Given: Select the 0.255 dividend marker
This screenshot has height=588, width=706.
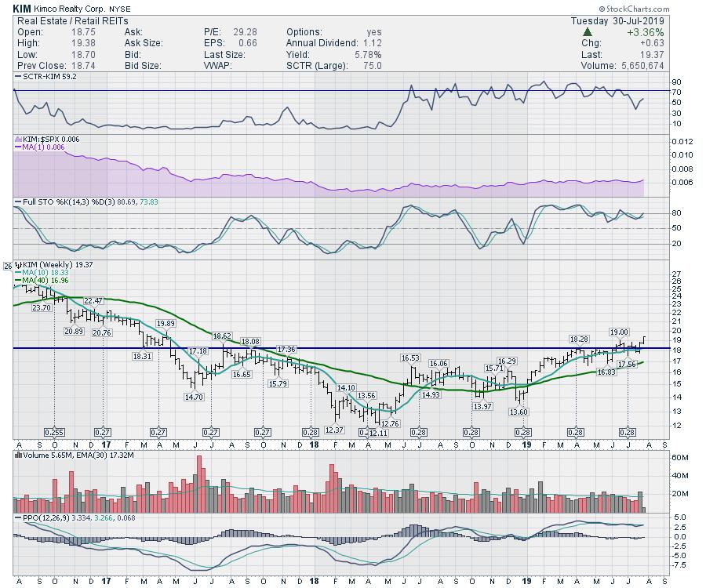Looking at the screenshot, I should pos(54,432).
